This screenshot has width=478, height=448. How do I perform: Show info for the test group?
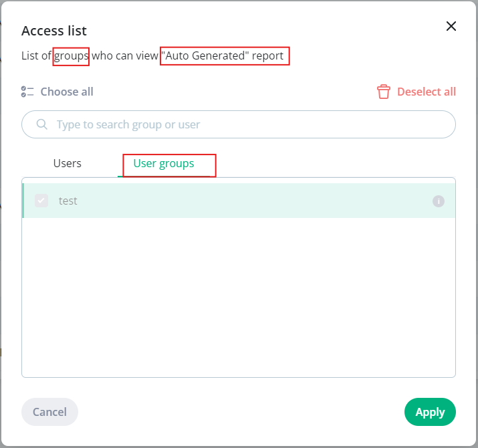click(439, 201)
